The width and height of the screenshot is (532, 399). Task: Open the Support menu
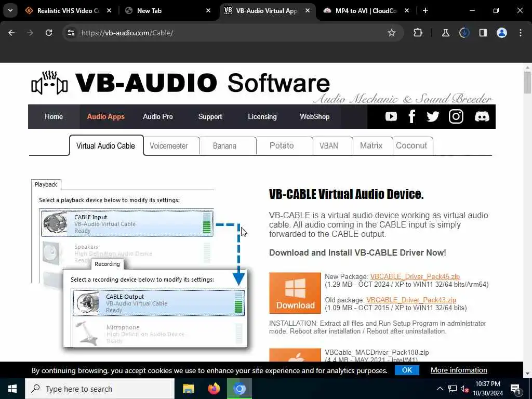[x=210, y=117]
